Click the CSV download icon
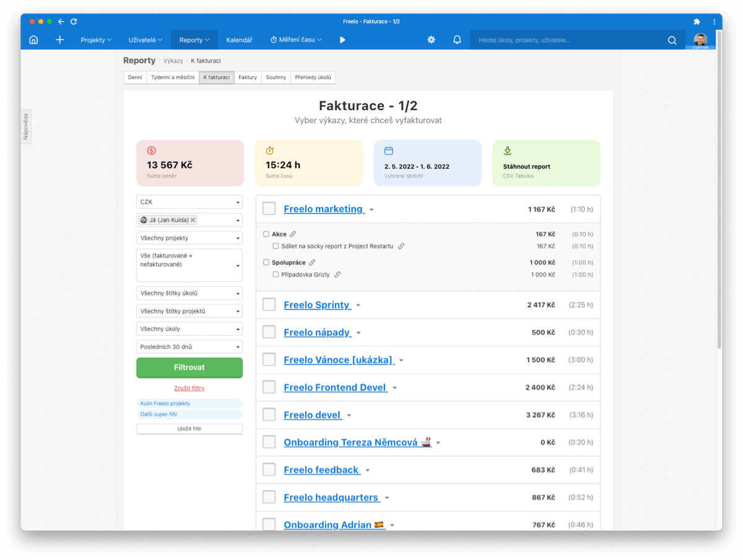The width and height of the screenshot is (743, 560). click(507, 150)
